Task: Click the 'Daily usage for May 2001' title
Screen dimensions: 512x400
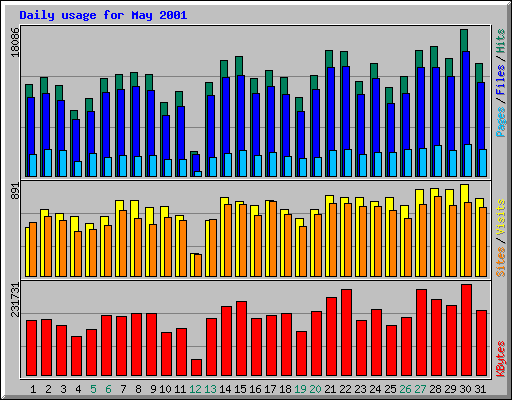Action: tap(103, 15)
